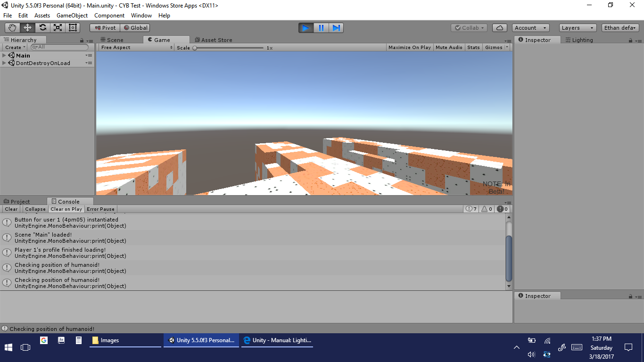The image size is (644, 362).
Task: Select the Rect Transform tool
Action: (73, 28)
